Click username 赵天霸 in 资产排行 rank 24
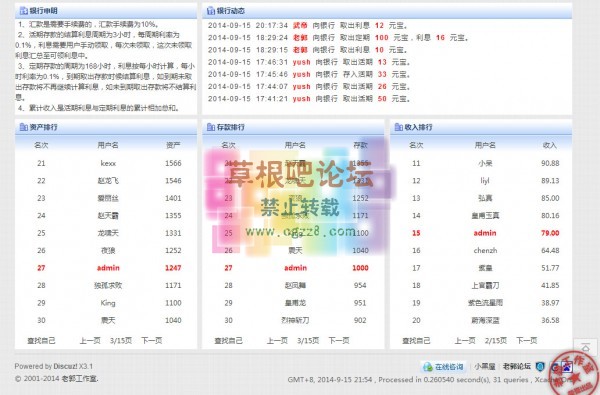 pyautogui.click(x=108, y=215)
